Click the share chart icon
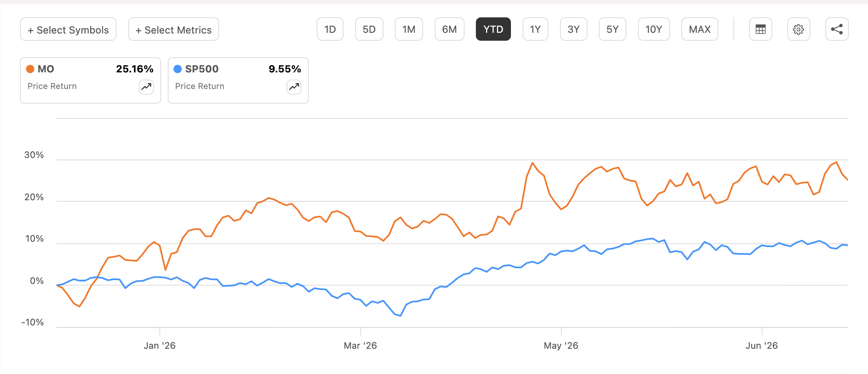868x374 pixels. pos(837,29)
